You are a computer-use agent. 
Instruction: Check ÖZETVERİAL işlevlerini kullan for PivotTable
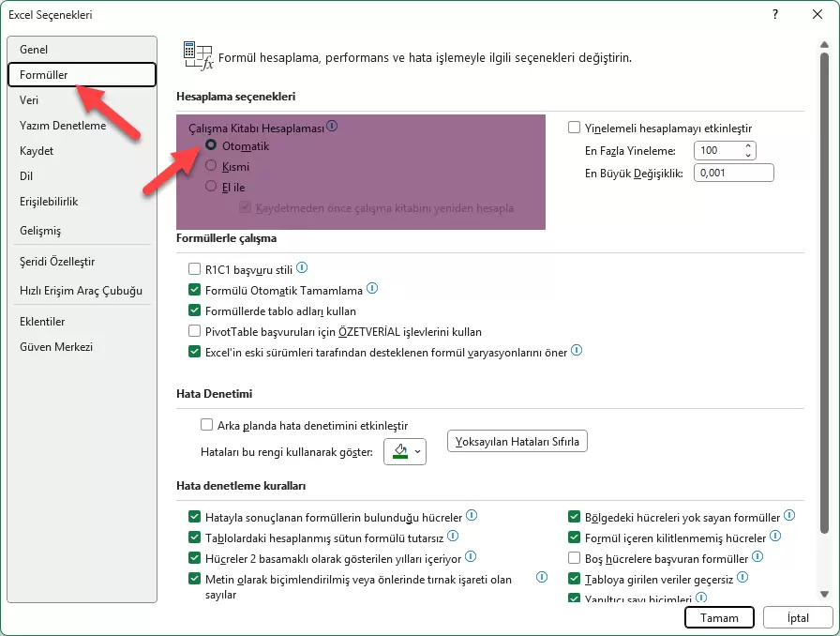(194, 331)
